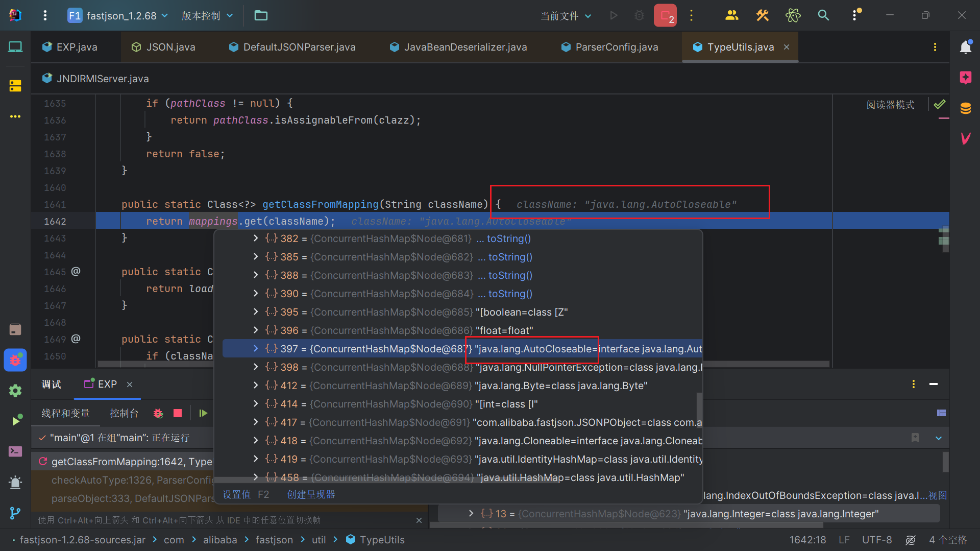Expand node 397 java.lang.AutoCloseable entry

pyautogui.click(x=256, y=349)
